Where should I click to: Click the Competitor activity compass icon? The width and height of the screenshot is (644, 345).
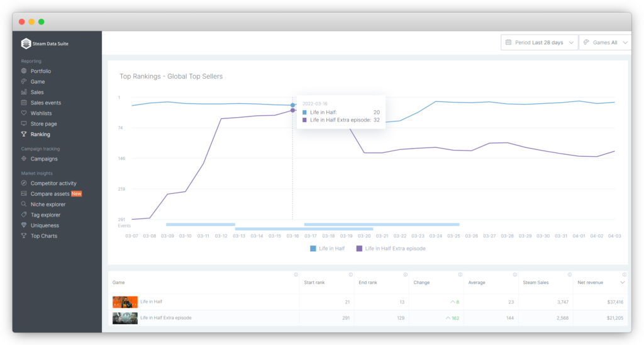24,183
